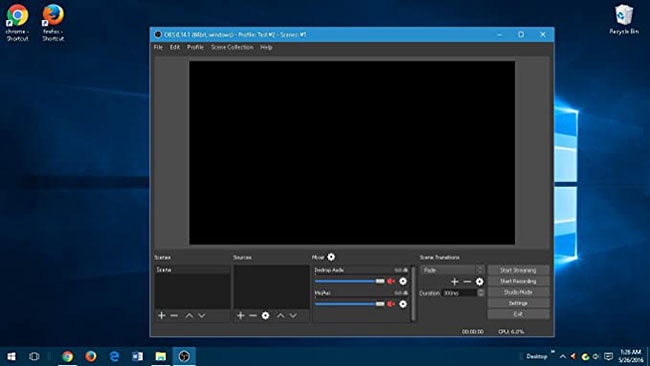Open the Help menu
Screen dimensions: 650x366
[x=266, y=47]
